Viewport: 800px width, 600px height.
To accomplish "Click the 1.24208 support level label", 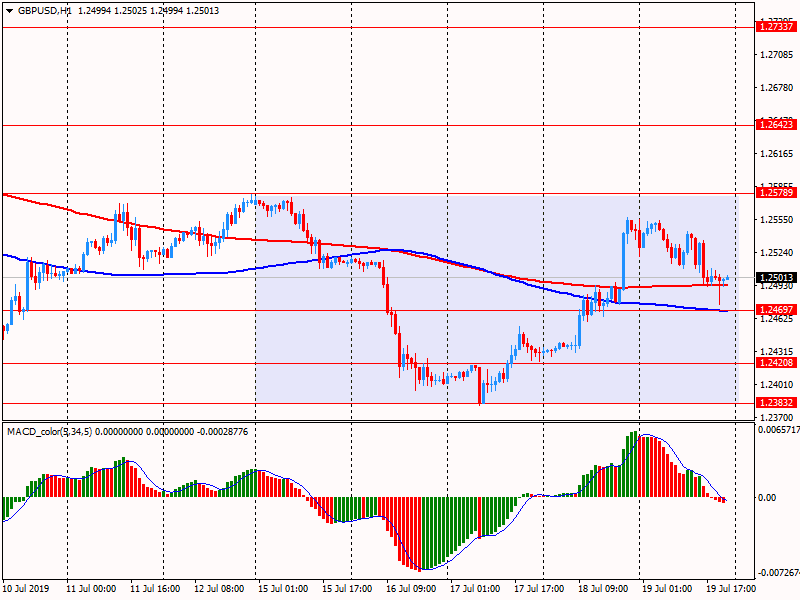I will tap(776, 363).
